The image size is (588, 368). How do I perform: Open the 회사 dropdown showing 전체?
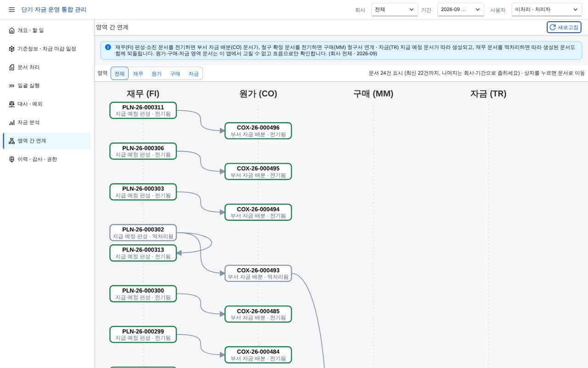(395, 10)
